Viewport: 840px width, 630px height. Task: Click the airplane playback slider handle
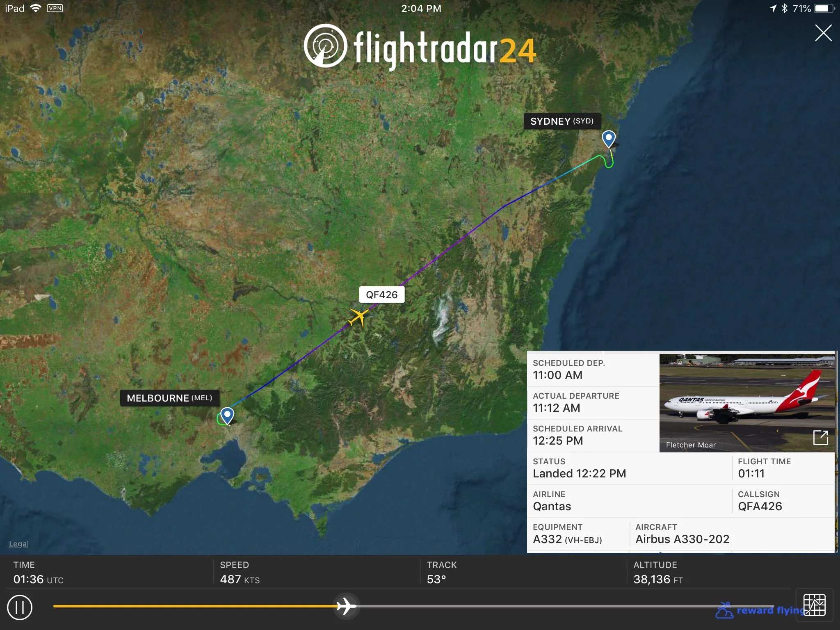pyautogui.click(x=347, y=606)
